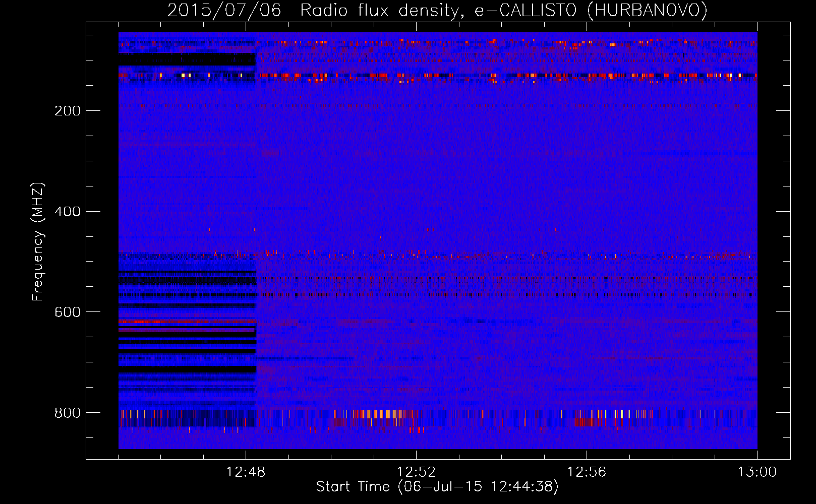Click the '12:52' time tick label
The image size is (816, 504).
(x=416, y=472)
